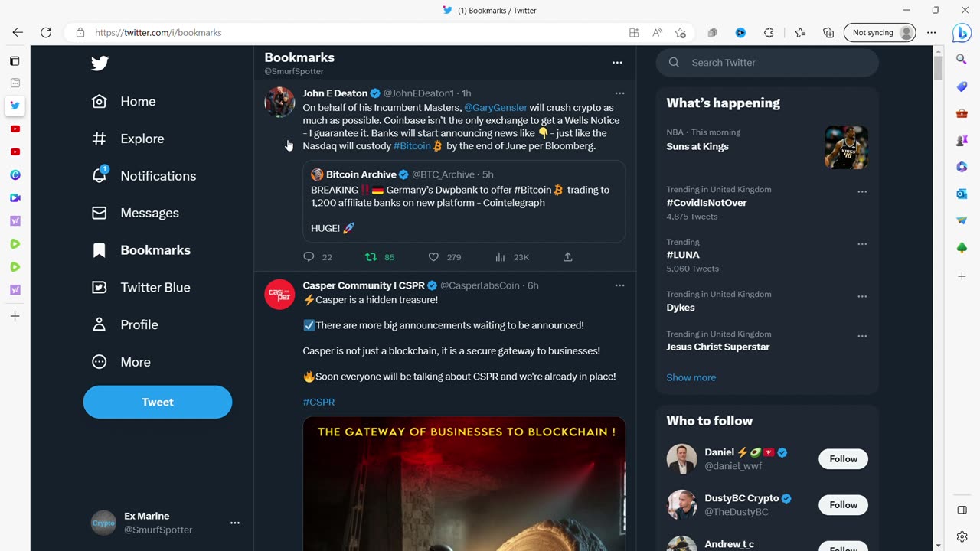Click the Not syncing profile button
Viewport: 980px width, 551px height.
(880, 33)
